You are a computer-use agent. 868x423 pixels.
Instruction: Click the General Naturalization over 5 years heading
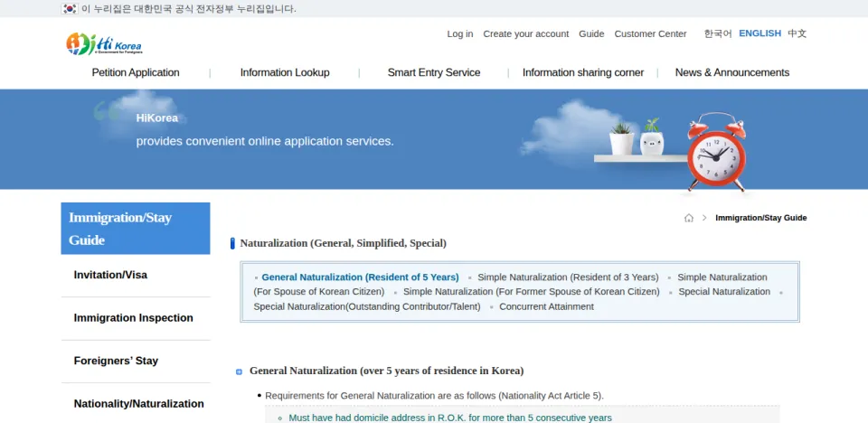pyautogui.click(x=386, y=371)
